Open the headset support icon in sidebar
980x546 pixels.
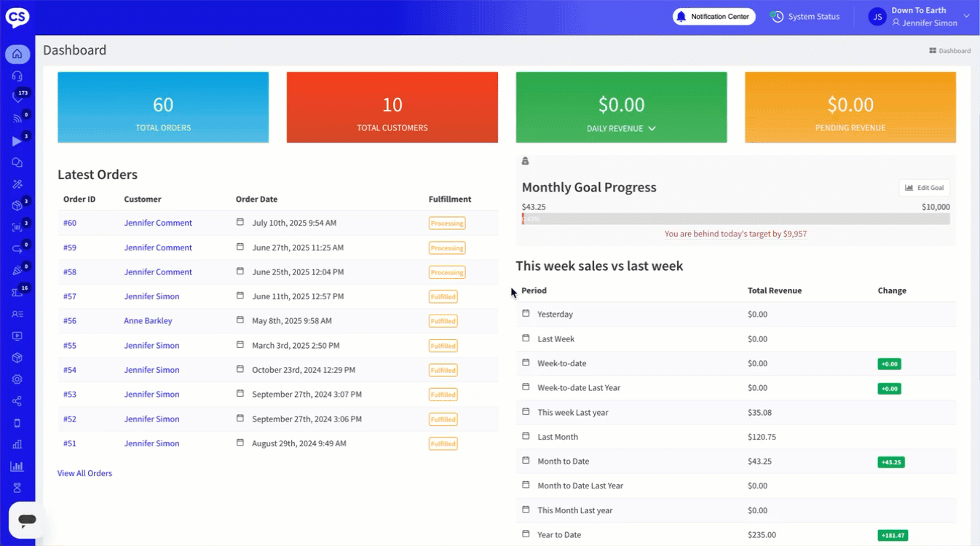coord(17,76)
